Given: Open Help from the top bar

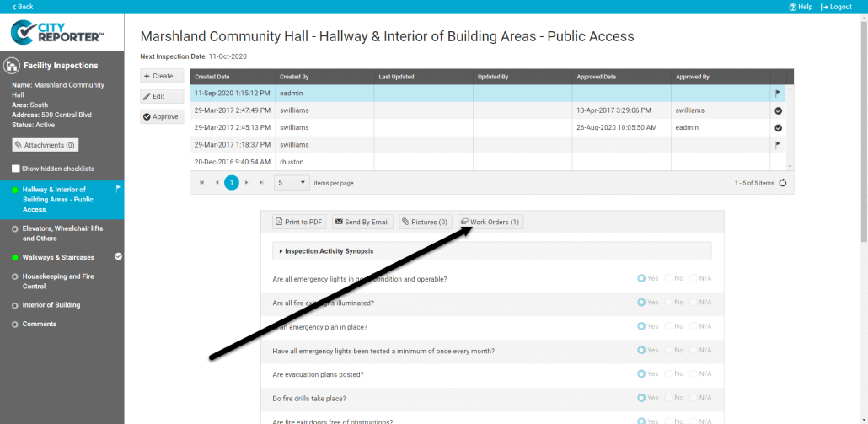Looking at the screenshot, I should pos(800,7).
